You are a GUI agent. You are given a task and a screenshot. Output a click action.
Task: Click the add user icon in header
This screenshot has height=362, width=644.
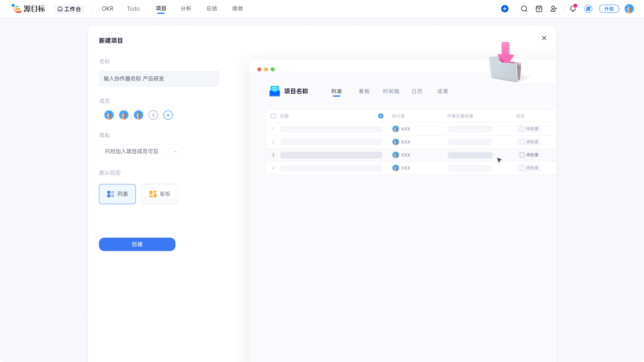554,9
